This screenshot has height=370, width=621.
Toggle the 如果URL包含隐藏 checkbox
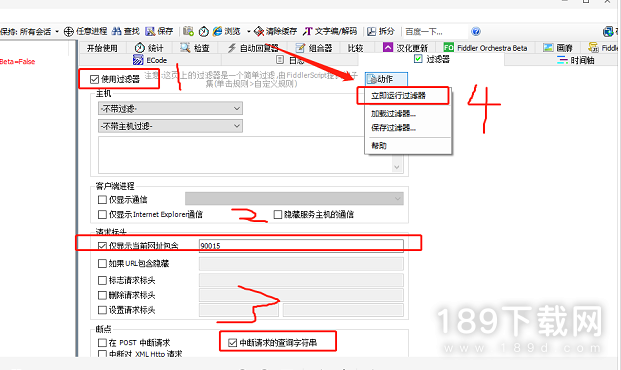coord(102,263)
